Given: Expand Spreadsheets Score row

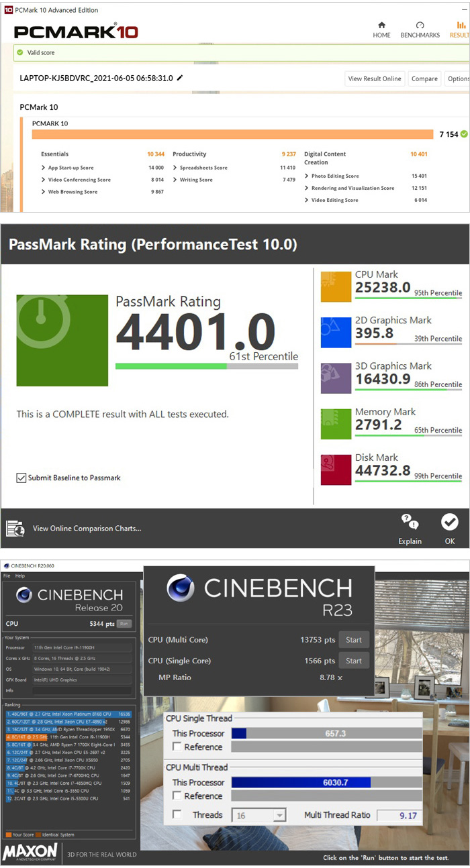Looking at the screenshot, I should [175, 168].
